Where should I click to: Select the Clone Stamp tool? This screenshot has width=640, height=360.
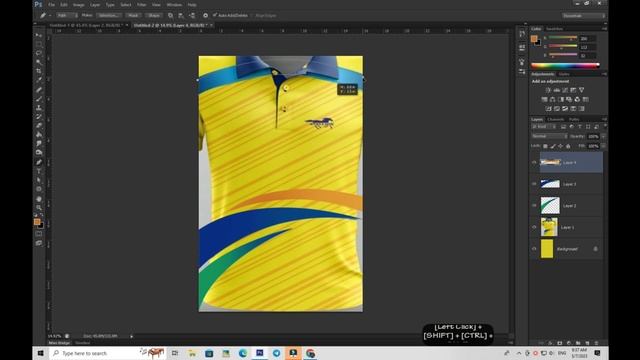point(39,108)
